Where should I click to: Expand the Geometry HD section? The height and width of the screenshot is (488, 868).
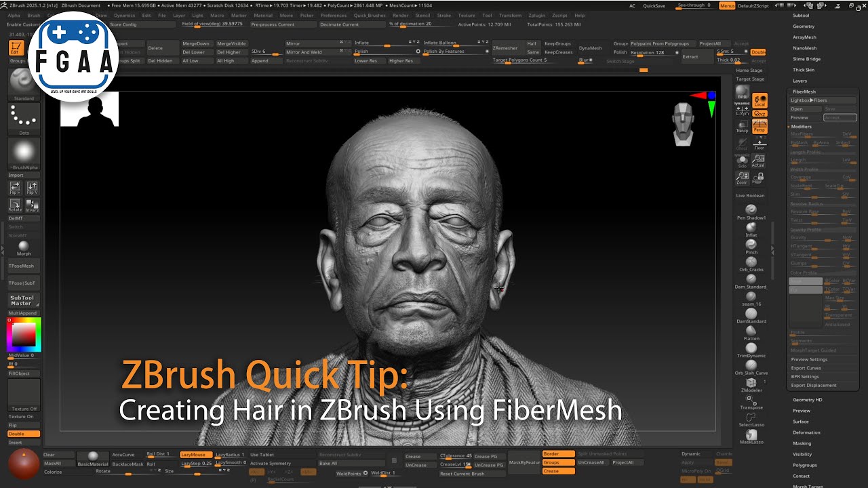(808, 400)
